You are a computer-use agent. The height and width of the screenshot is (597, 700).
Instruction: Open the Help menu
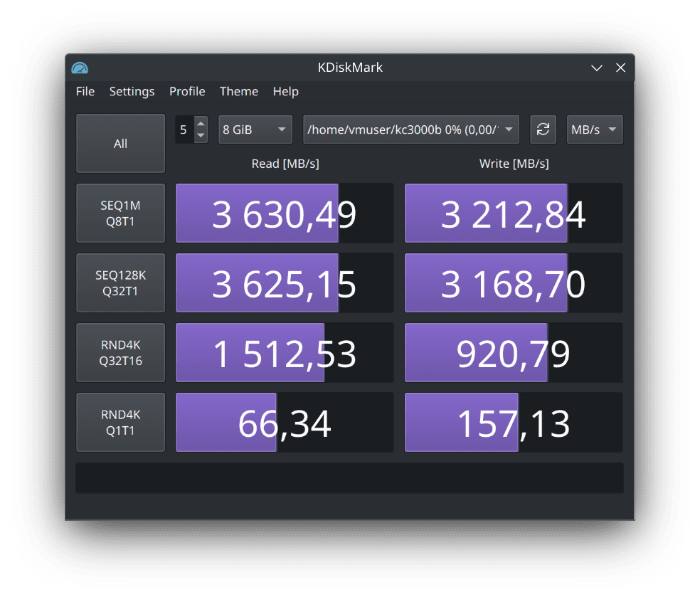pyautogui.click(x=286, y=92)
